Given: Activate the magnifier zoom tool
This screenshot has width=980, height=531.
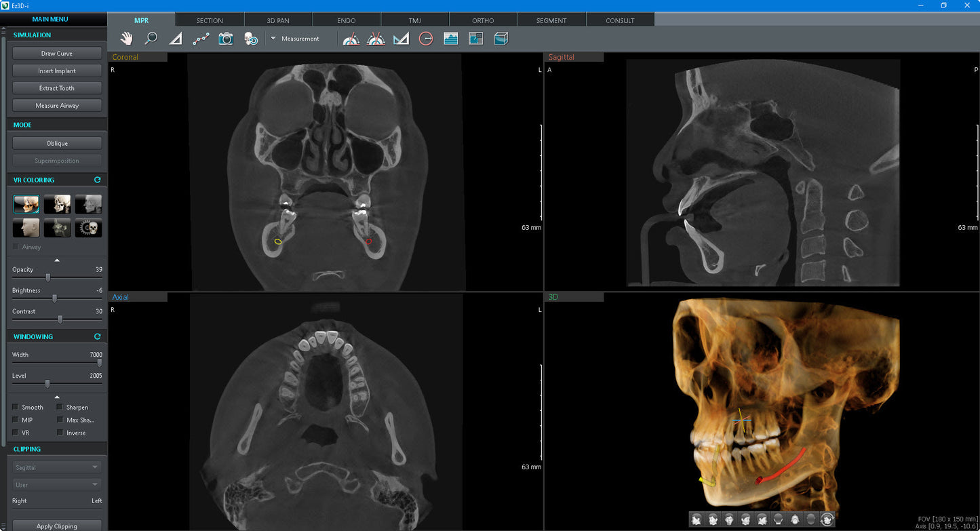Looking at the screenshot, I should coord(151,39).
